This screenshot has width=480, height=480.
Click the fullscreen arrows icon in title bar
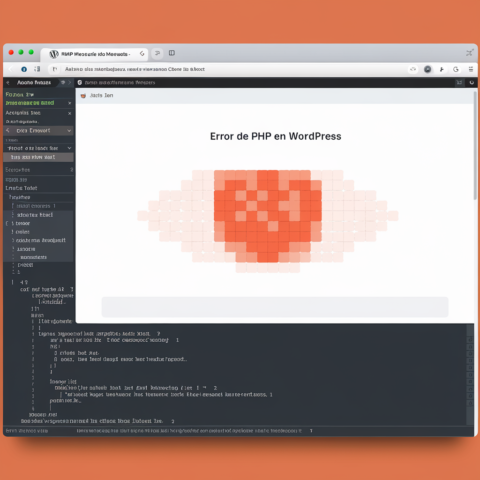[x=470, y=53]
